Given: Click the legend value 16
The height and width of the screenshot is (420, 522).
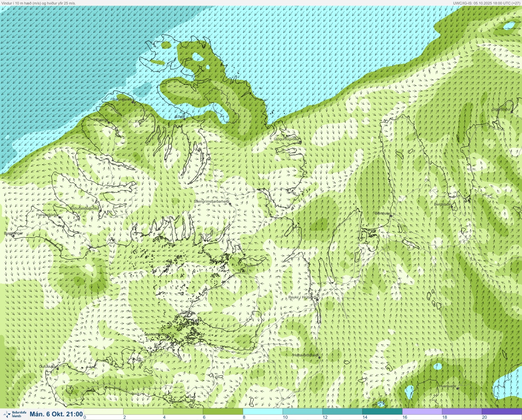Looking at the screenshot, I should click(405, 417).
